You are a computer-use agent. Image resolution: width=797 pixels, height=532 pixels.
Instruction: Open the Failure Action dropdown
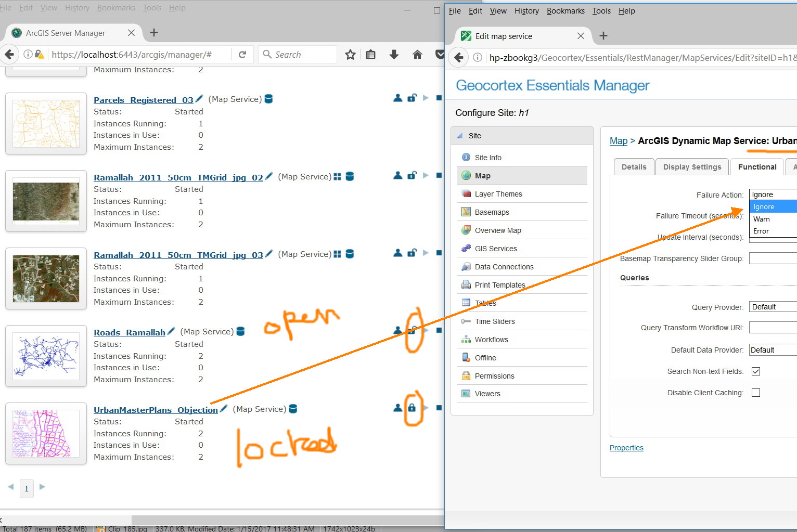point(773,194)
